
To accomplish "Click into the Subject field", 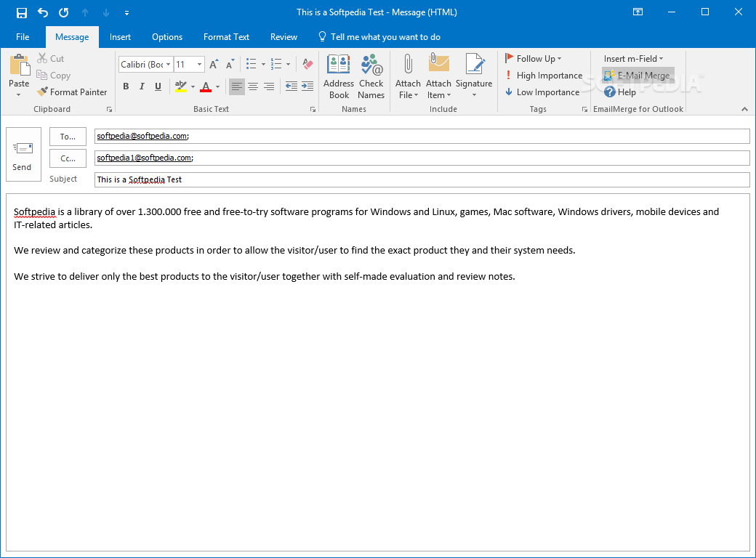I will click(422, 179).
